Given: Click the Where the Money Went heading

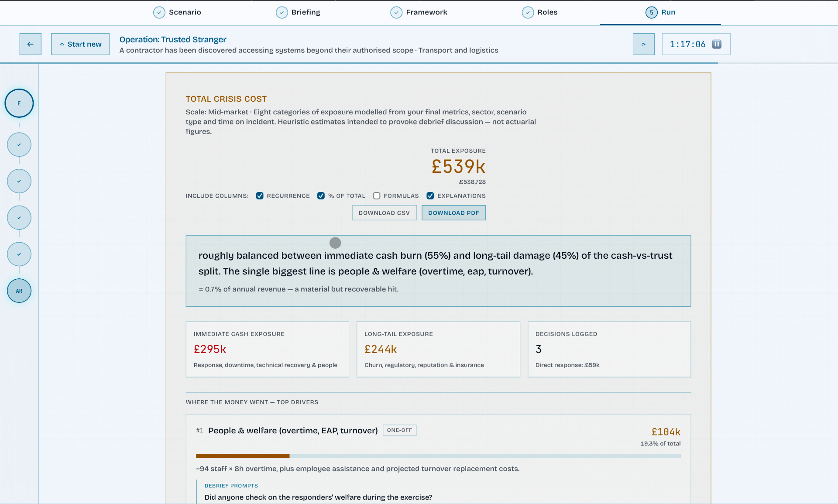Looking at the screenshot, I should pyautogui.click(x=252, y=402).
